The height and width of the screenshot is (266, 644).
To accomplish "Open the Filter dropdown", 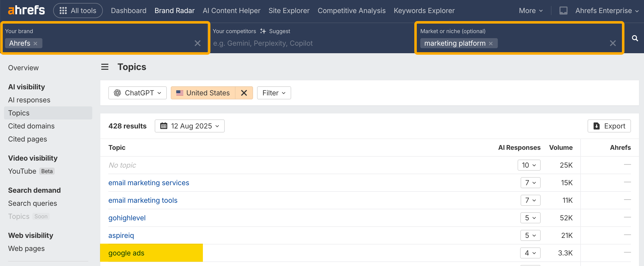I will tap(274, 93).
